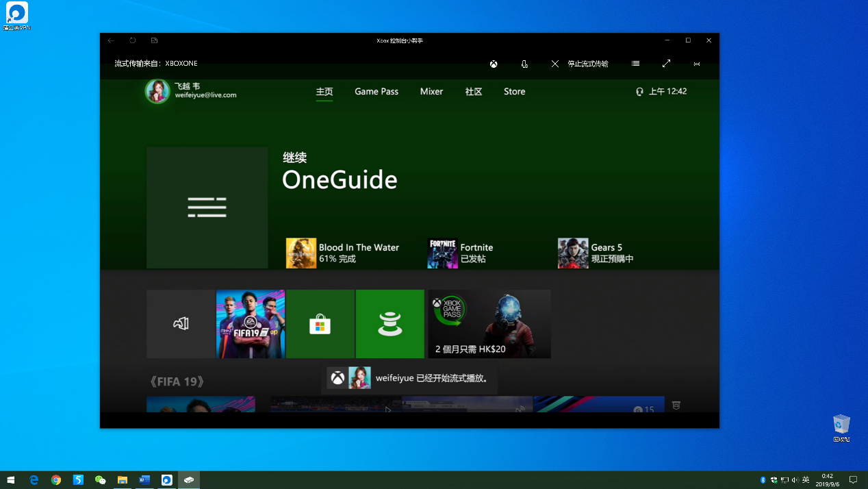The height and width of the screenshot is (489, 868).
Task: Open the VPN shortcut on the desktop
Action: pos(16,16)
